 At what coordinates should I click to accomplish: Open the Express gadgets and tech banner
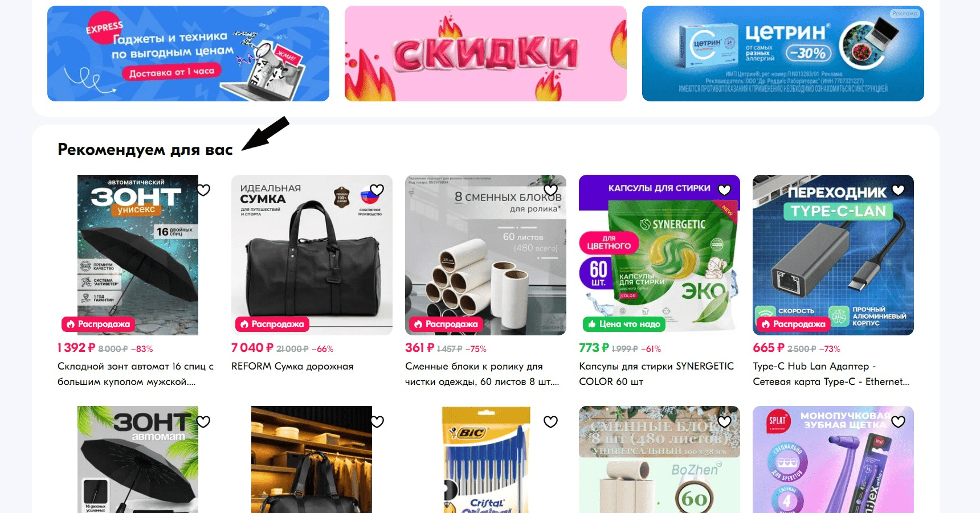[188, 54]
